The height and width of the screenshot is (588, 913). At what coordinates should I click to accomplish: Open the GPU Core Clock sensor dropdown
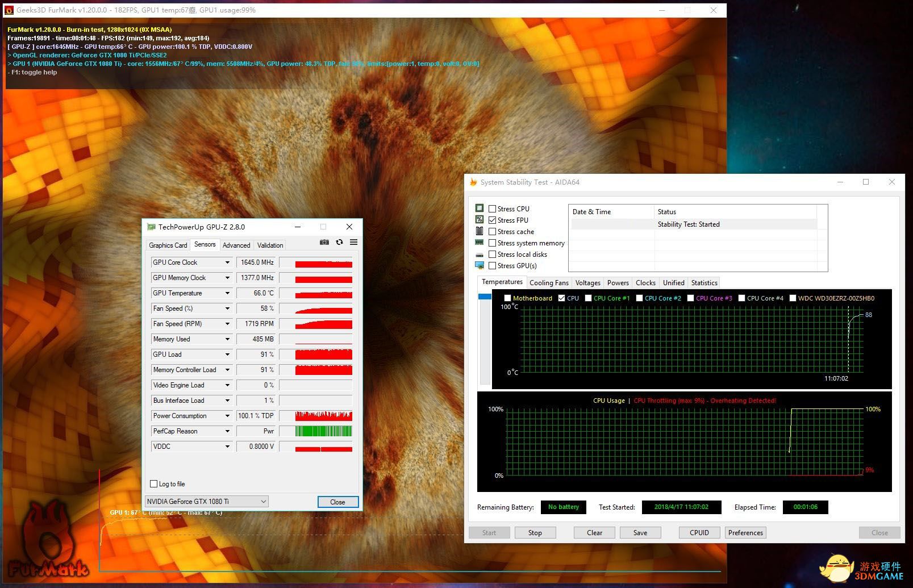click(227, 262)
